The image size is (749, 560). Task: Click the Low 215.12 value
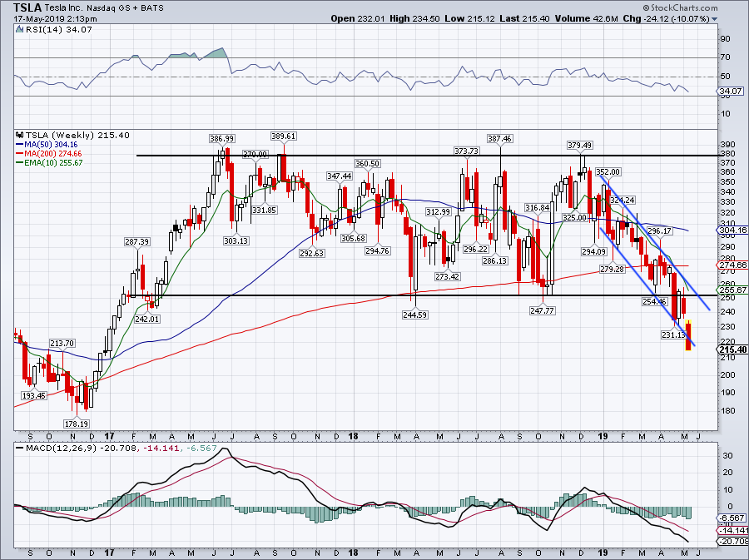(469, 18)
